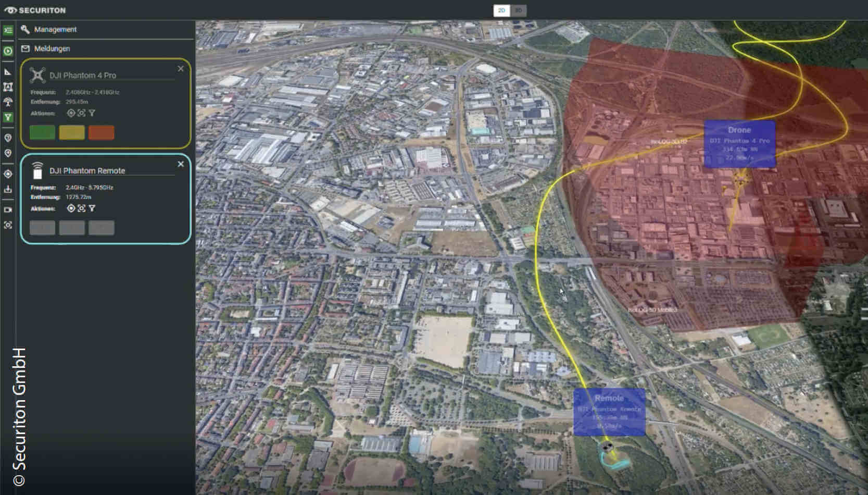Expand the Management section
This screenshot has height=495, width=868.
click(x=55, y=30)
